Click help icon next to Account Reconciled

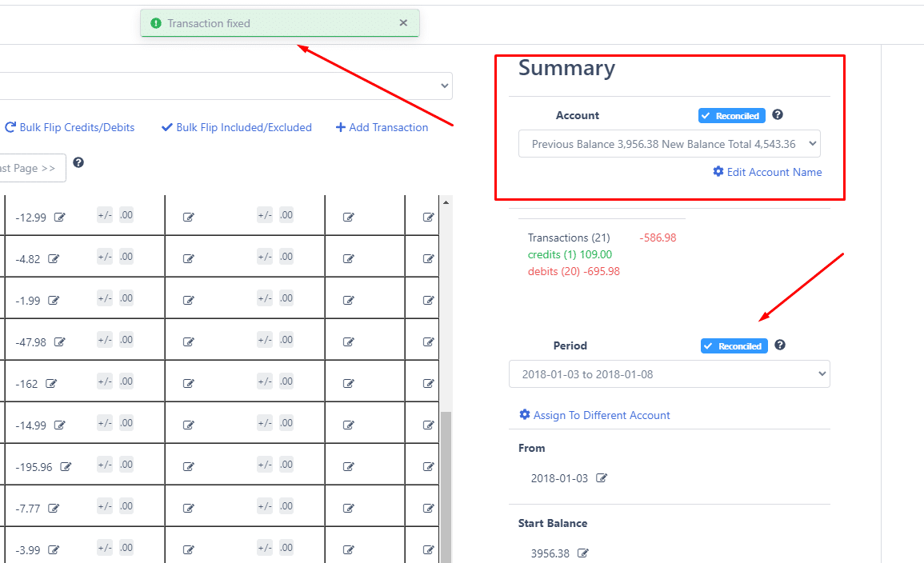[x=778, y=115]
